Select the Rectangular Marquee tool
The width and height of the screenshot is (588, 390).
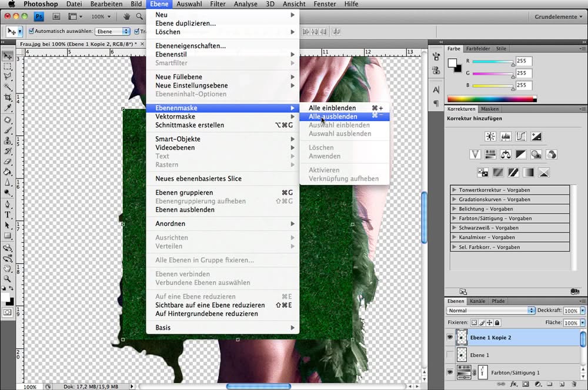[x=8, y=67]
